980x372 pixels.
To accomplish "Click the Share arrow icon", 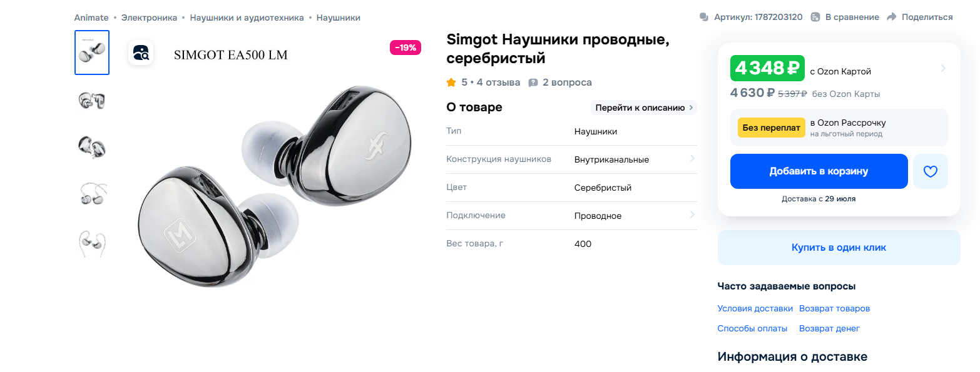I will click(x=892, y=17).
